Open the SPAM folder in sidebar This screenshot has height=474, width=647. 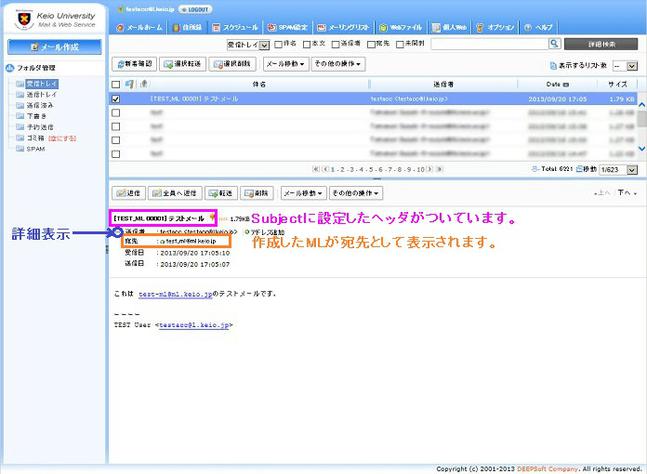coord(35,147)
